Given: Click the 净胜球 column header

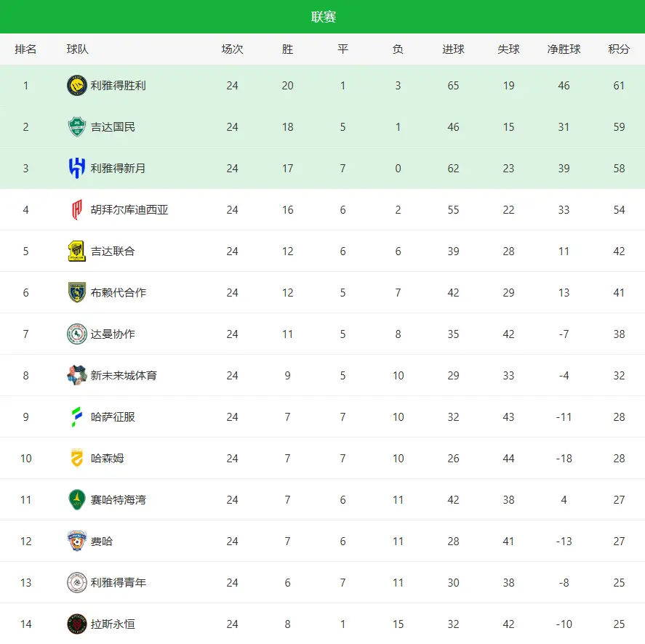Looking at the screenshot, I should (564, 49).
